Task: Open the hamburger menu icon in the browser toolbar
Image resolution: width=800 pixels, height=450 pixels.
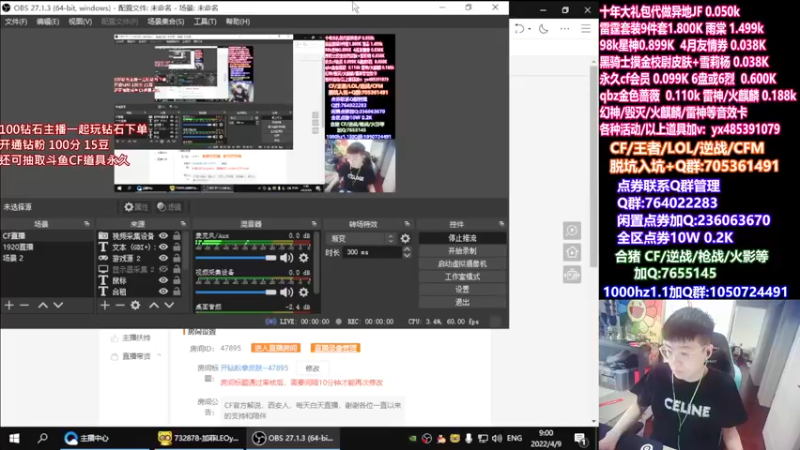Action: click(586, 29)
